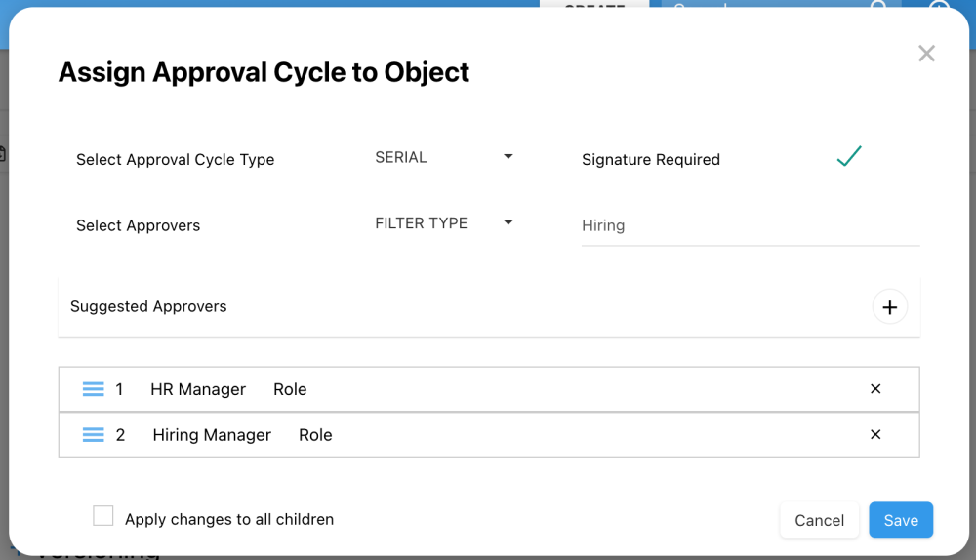Open the SERIAL approval cycle type dropdown
Viewport: 976px width, 560px height.
tap(443, 157)
